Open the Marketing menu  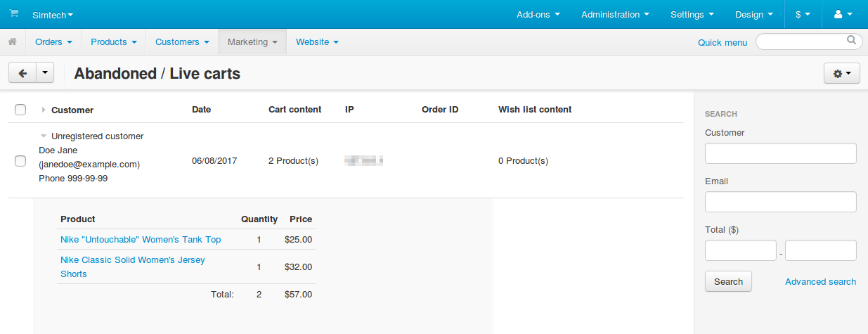coord(253,42)
